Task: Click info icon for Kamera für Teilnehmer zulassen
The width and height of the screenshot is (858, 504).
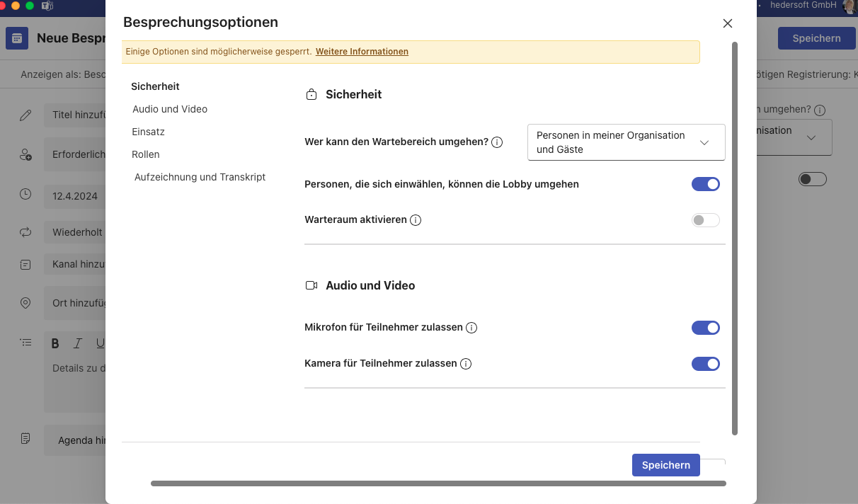Action: pos(466,364)
